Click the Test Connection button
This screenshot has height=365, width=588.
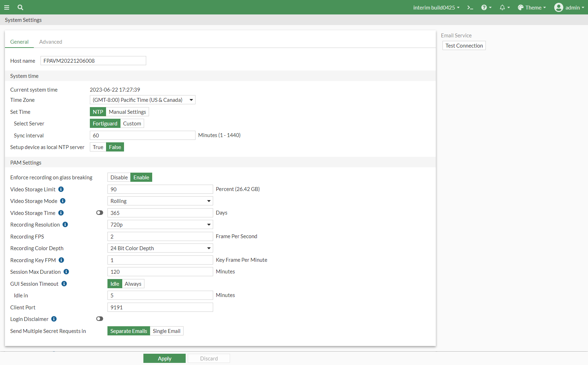(x=464, y=45)
